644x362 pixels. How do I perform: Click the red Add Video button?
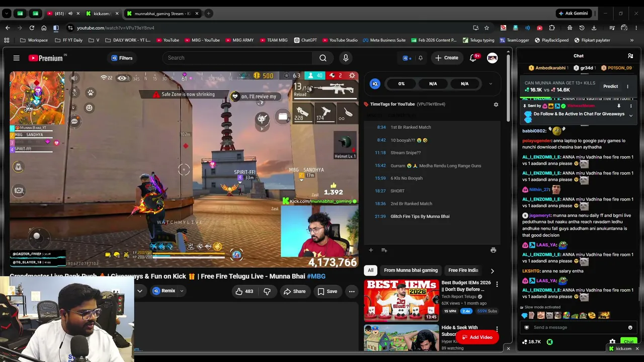click(x=477, y=337)
